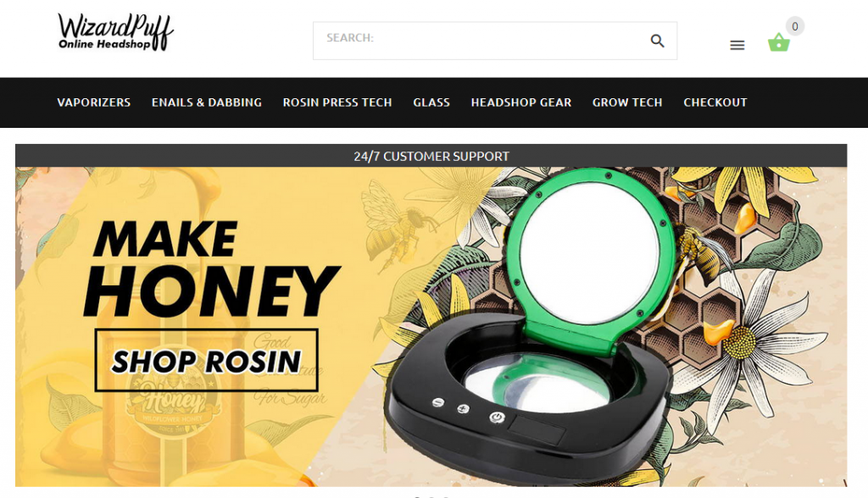Click the Make Honey banner headline
This screenshot has height=498, width=868.
click(x=210, y=269)
